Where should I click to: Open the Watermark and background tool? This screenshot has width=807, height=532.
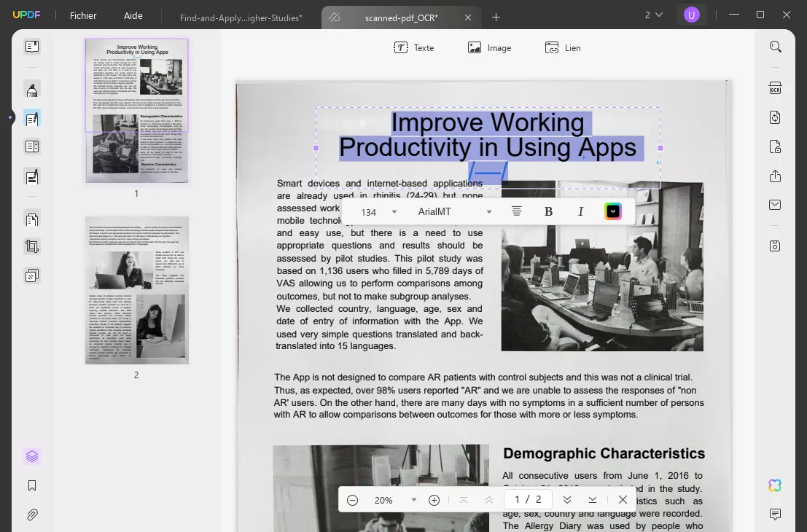[x=32, y=275]
